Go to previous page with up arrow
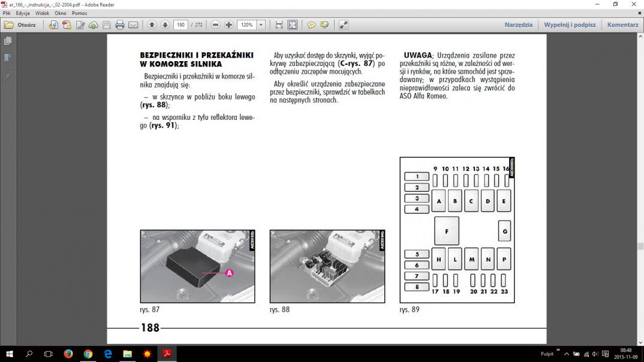The width and height of the screenshot is (644, 362). (152, 25)
